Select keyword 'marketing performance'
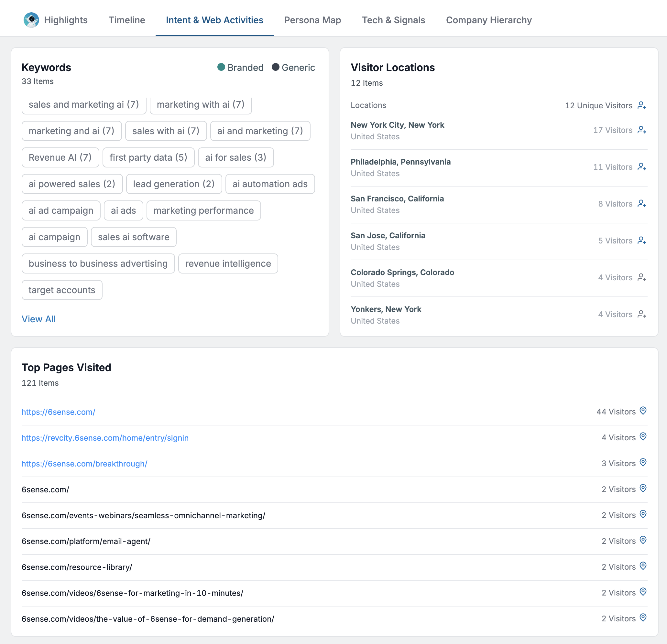667x644 pixels. tap(203, 210)
